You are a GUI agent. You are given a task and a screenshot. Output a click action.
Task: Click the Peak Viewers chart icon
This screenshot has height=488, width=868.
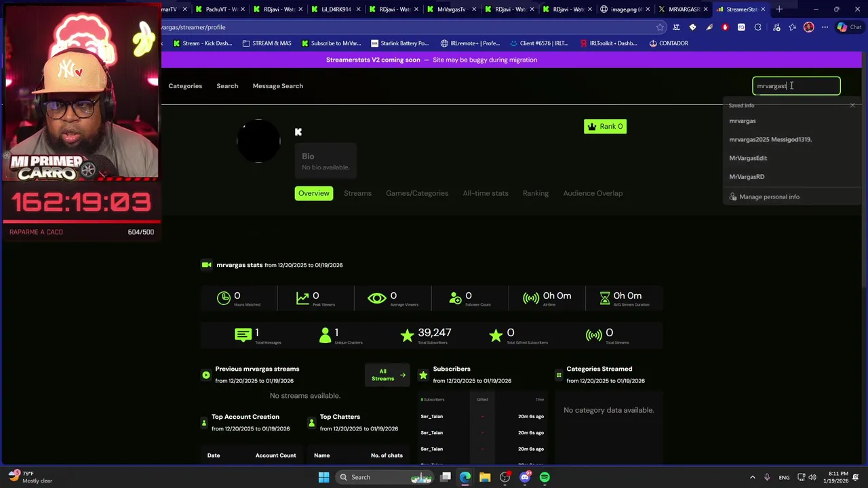pos(303,298)
